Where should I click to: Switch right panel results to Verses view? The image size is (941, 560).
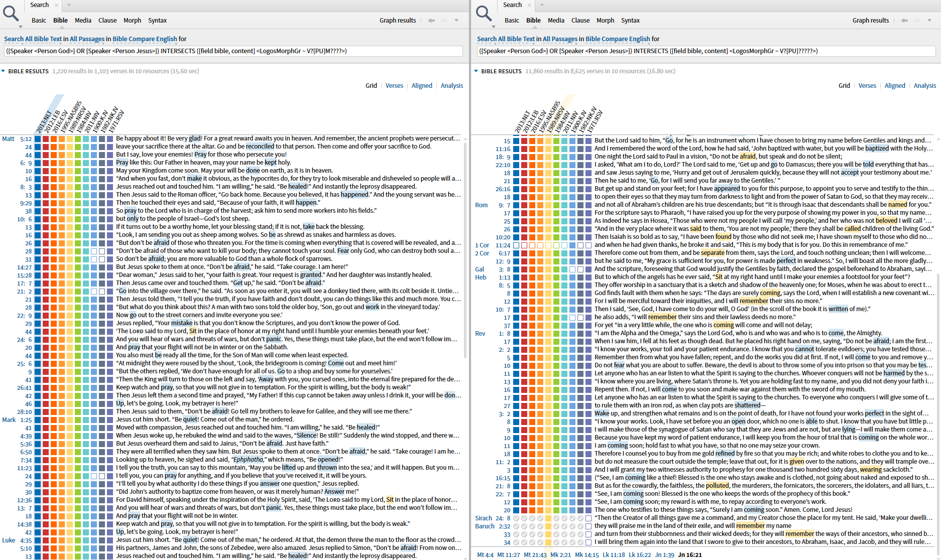coord(867,86)
